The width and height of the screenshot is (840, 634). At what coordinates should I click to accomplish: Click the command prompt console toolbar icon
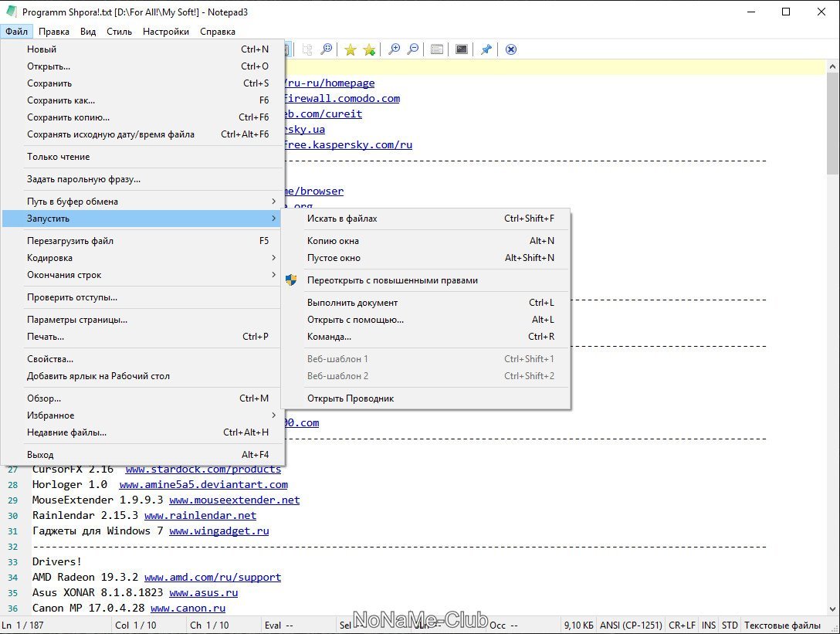(462, 49)
